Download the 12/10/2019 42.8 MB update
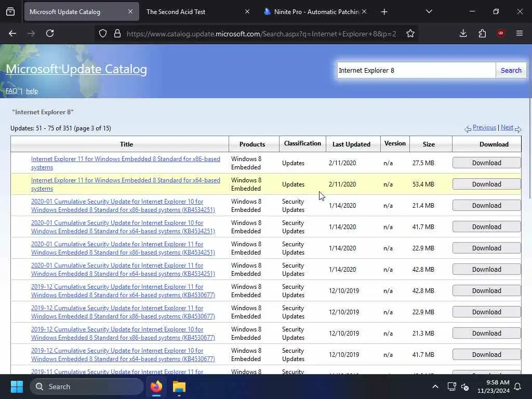The image size is (532, 399). (x=486, y=291)
